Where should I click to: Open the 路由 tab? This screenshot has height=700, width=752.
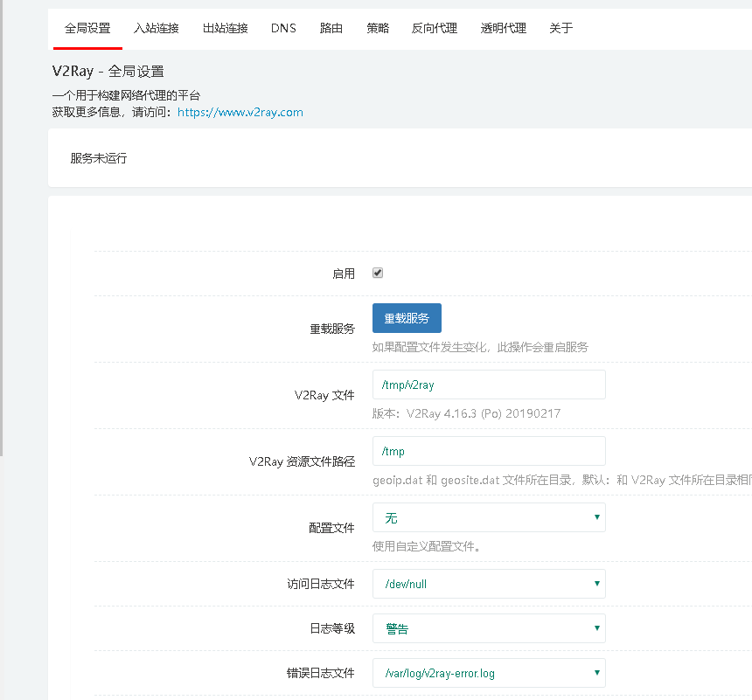click(x=331, y=28)
